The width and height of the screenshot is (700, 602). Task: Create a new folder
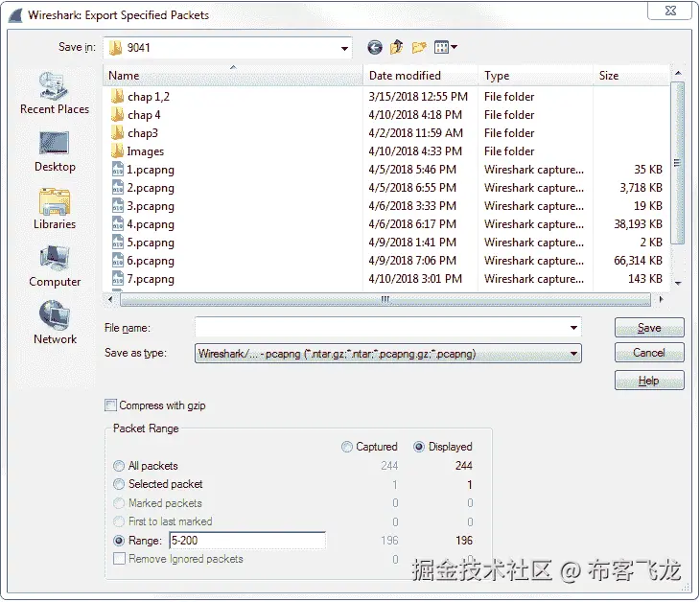coord(419,47)
